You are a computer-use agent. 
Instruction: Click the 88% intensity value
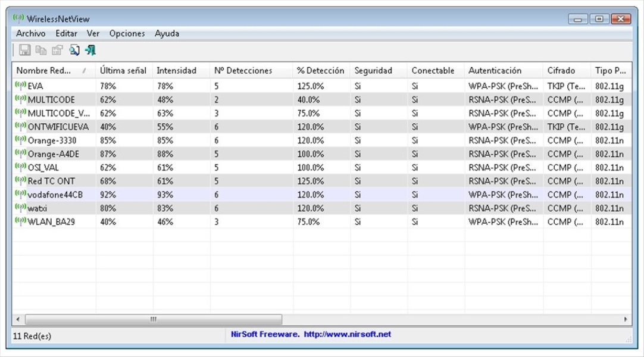pos(165,154)
